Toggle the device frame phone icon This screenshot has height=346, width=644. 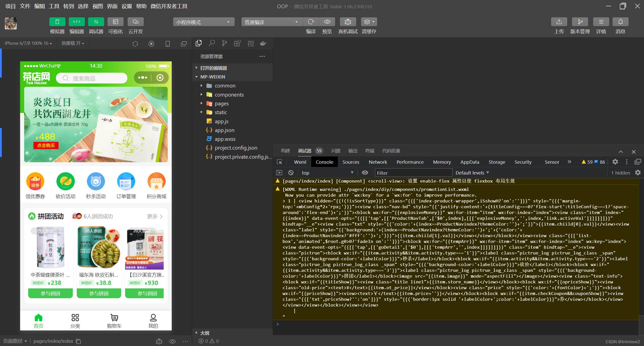pyautogui.click(x=168, y=44)
